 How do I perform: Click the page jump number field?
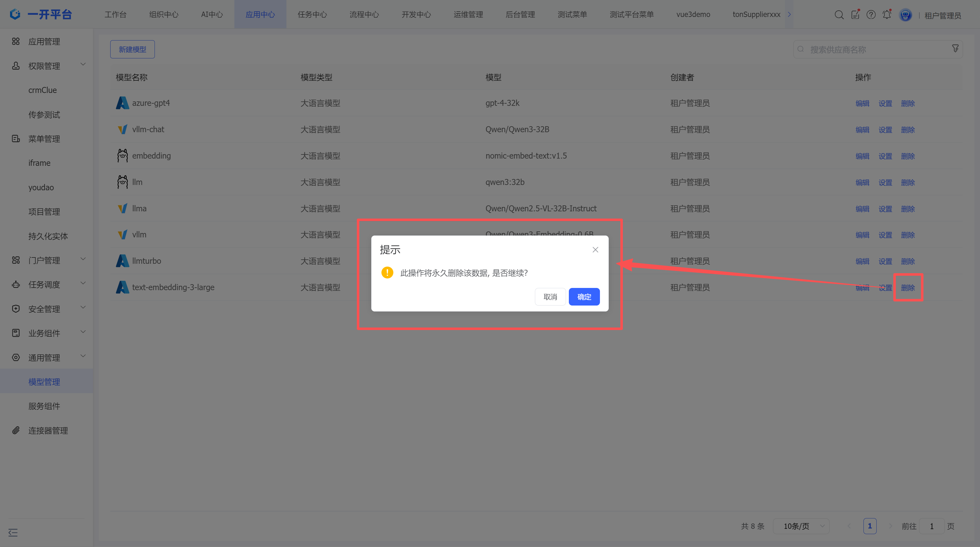point(932,526)
